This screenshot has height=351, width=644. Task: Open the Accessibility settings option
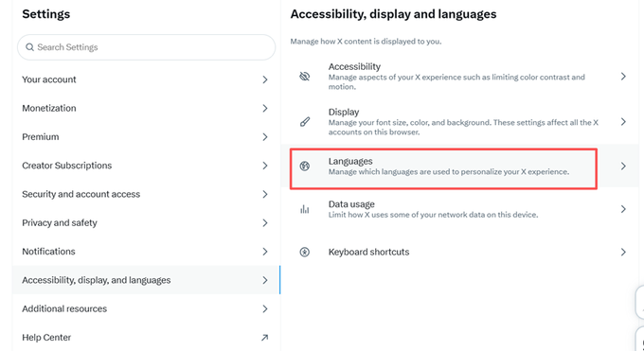click(459, 77)
